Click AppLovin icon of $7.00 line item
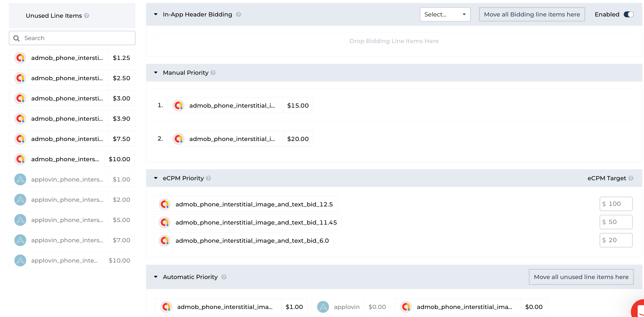 pyautogui.click(x=20, y=240)
